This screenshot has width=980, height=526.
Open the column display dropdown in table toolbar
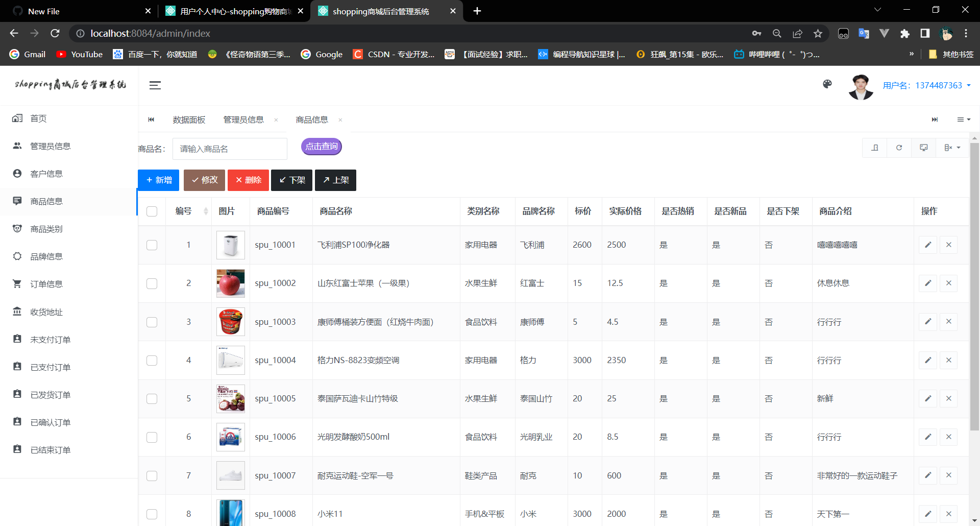pyautogui.click(x=952, y=148)
